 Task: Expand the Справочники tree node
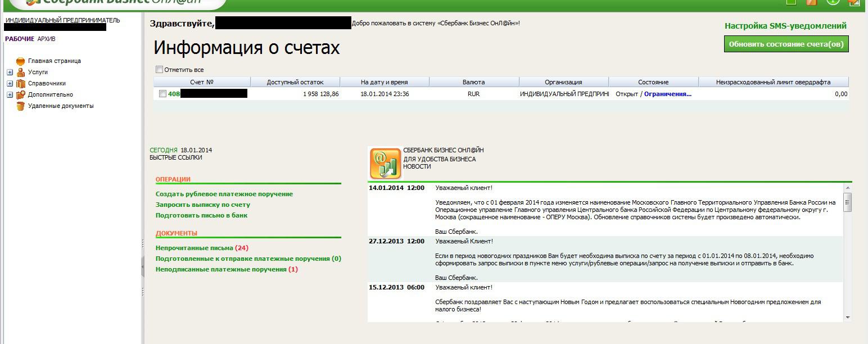(10, 84)
